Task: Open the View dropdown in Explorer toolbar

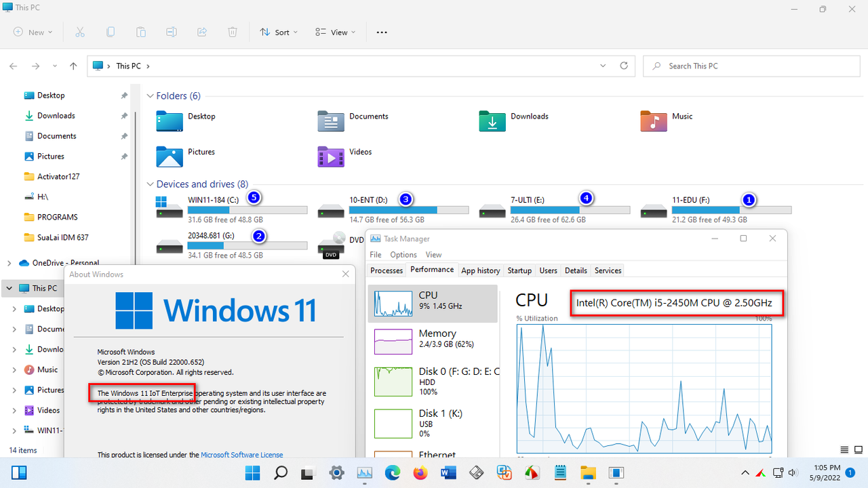Action: (335, 32)
